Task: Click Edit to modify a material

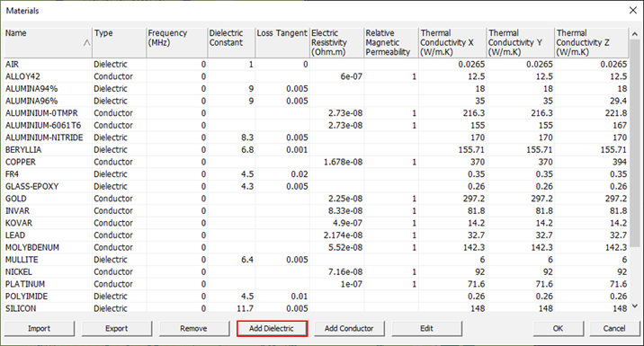Action: tap(426, 328)
